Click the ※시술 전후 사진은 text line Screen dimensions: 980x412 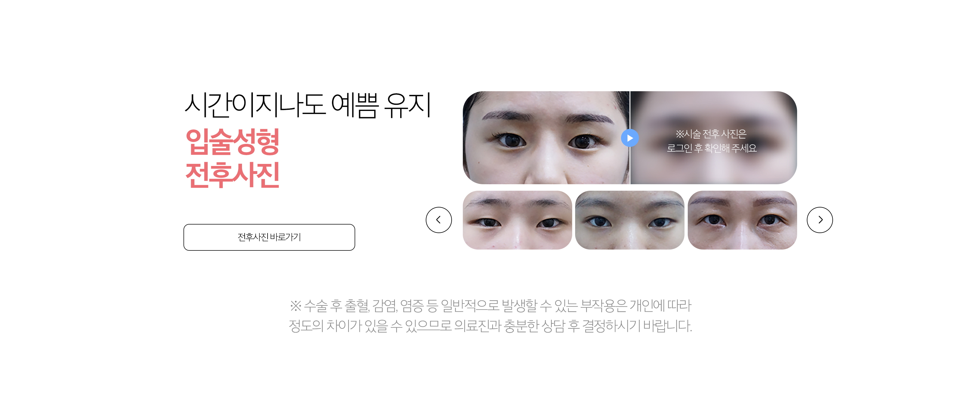coord(711,134)
